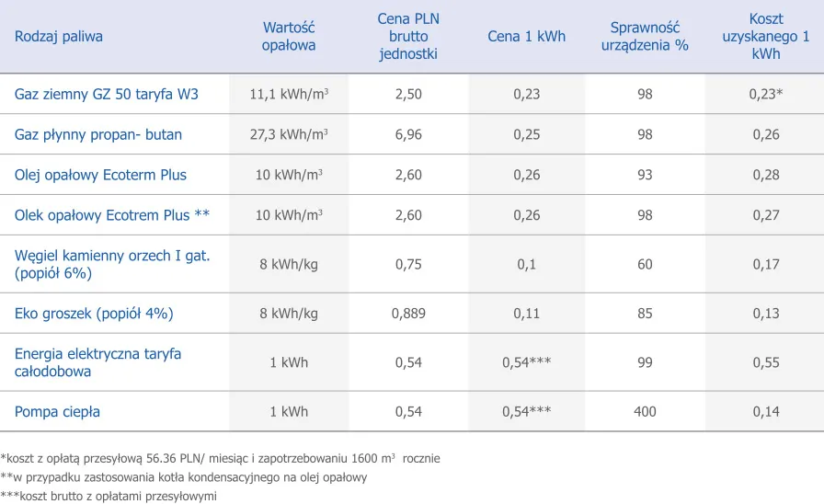Click the Olej opałowy Ecoterm Plus label
824x504 pixels.
100,176
